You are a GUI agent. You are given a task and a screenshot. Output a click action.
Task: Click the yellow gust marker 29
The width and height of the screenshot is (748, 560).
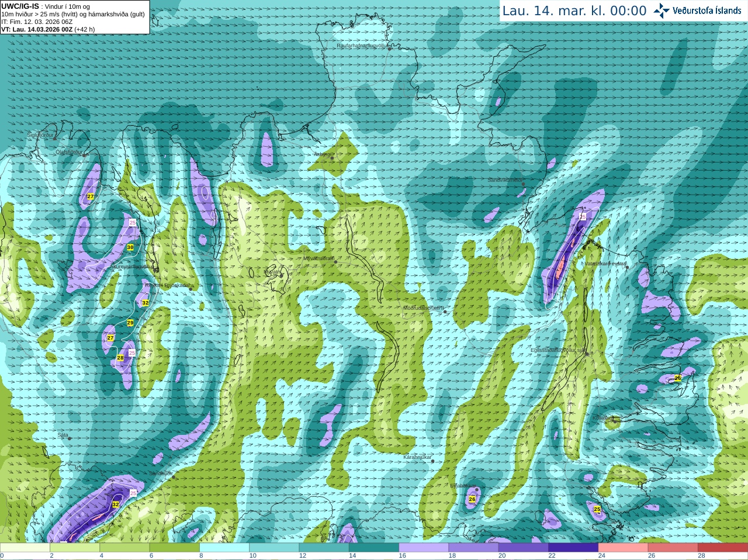click(x=130, y=323)
